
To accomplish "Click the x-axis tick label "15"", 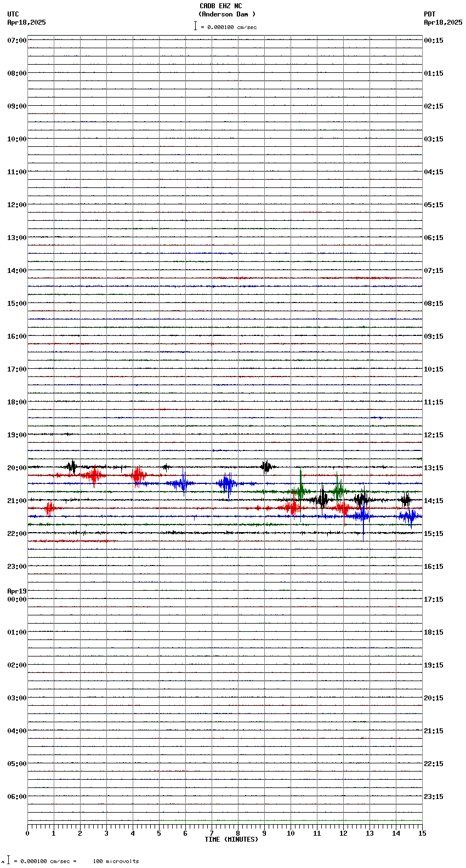I will pyautogui.click(x=422, y=833).
